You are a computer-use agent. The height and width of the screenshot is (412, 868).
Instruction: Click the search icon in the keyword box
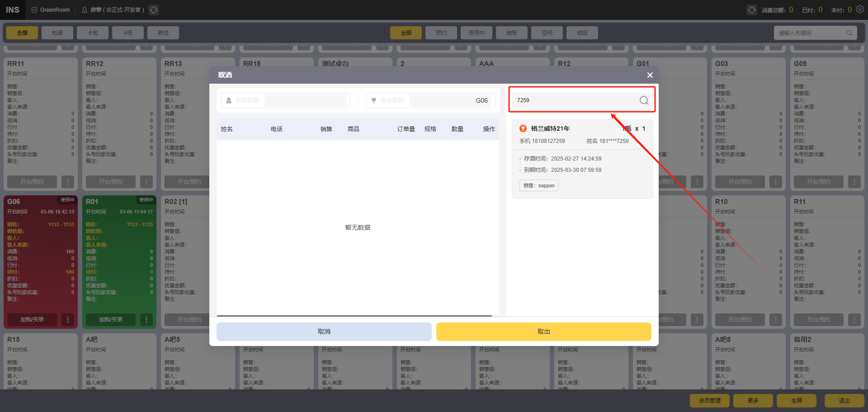tap(849, 33)
